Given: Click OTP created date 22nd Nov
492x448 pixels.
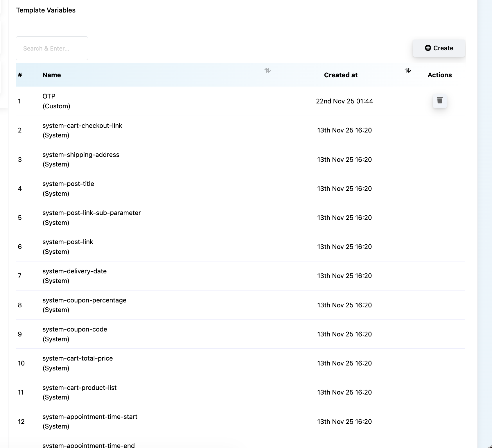Looking at the screenshot, I should [x=344, y=101].
